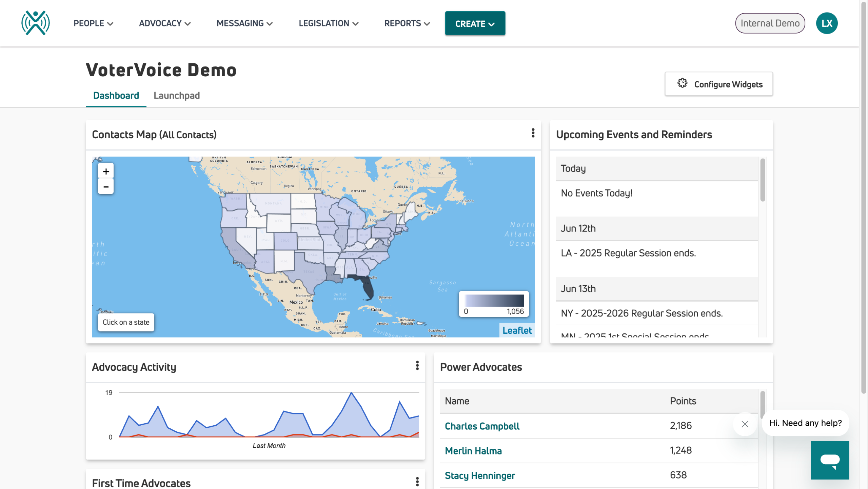Zoom out on the contacts map
This screenshot has height=489, width=868.
[106, 187]
